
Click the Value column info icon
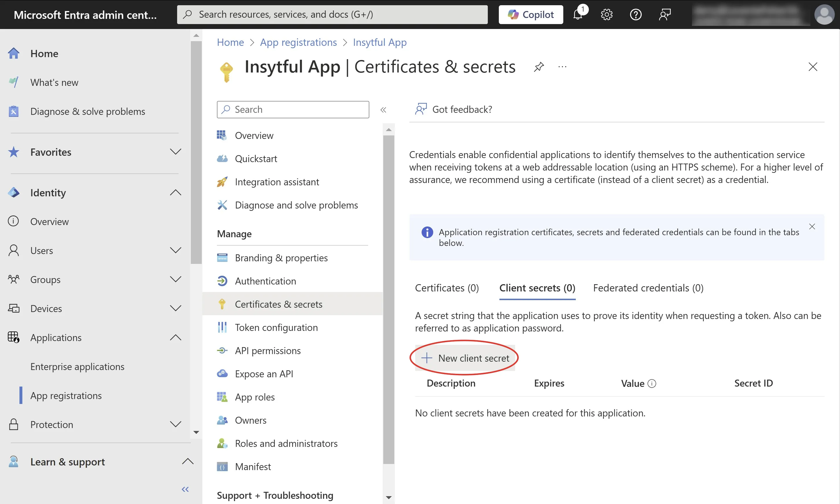pos(652,383)
